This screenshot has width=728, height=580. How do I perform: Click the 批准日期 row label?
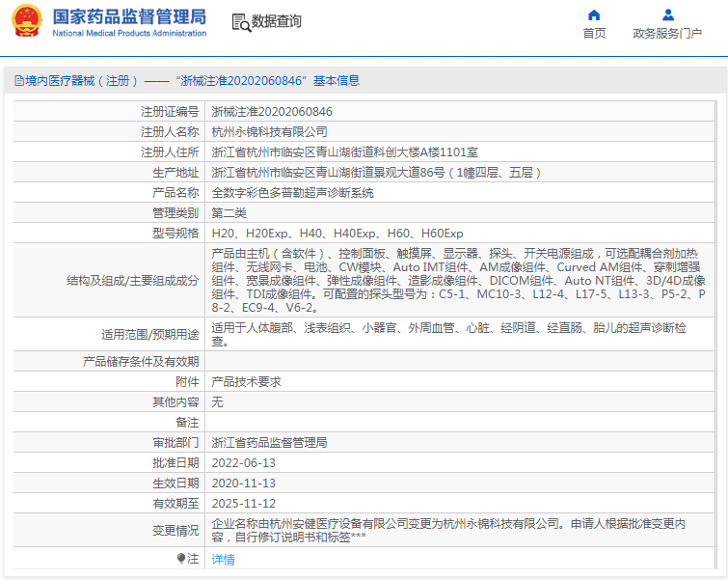click(x=175, y=463)
